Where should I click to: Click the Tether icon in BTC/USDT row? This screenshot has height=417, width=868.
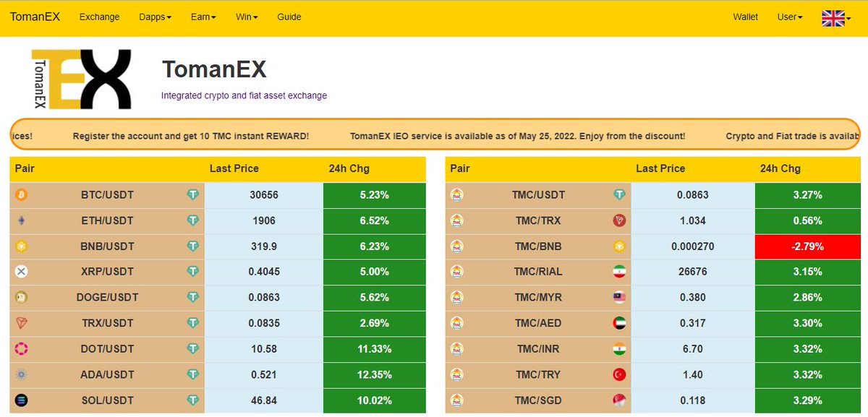[192, 195]
